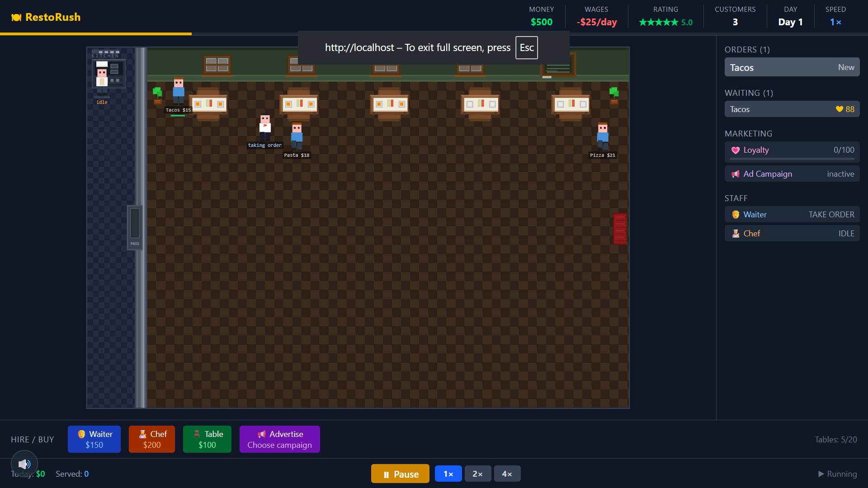The width and height of the screenshot is (868, 488).
Task: Toggle the sound speaker button
Action: click(x=24, y=464)
